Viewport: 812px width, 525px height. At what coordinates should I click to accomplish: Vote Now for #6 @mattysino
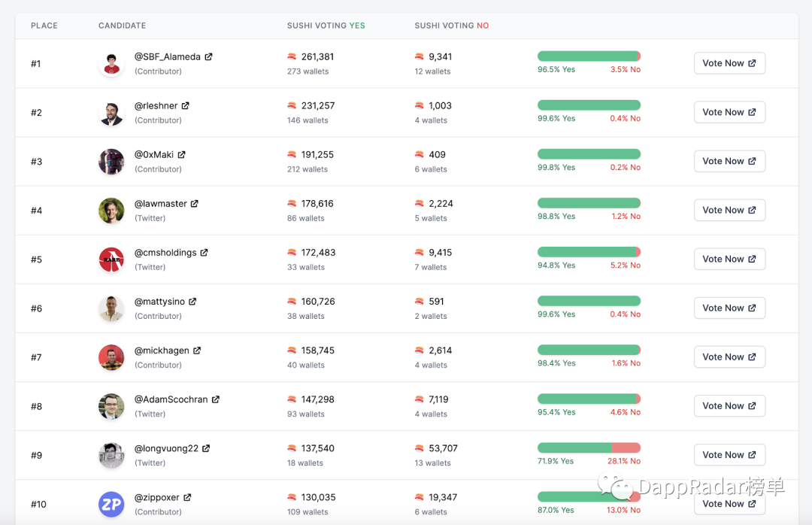pyautogui.click(x=729, y=308)
